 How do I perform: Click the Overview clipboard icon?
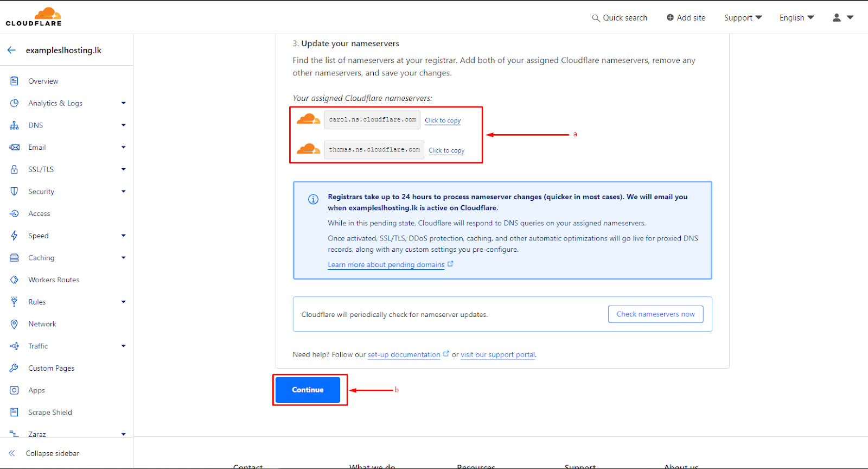coord(14,81)
